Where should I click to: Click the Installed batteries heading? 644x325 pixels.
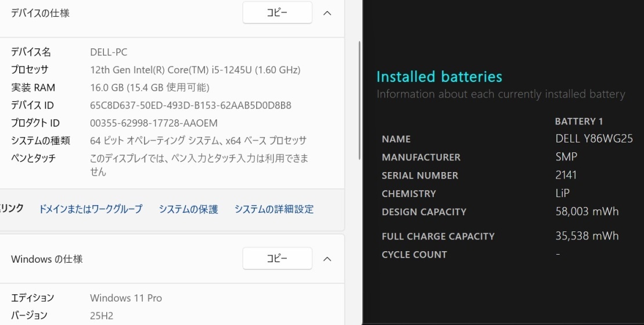point(439,77)
